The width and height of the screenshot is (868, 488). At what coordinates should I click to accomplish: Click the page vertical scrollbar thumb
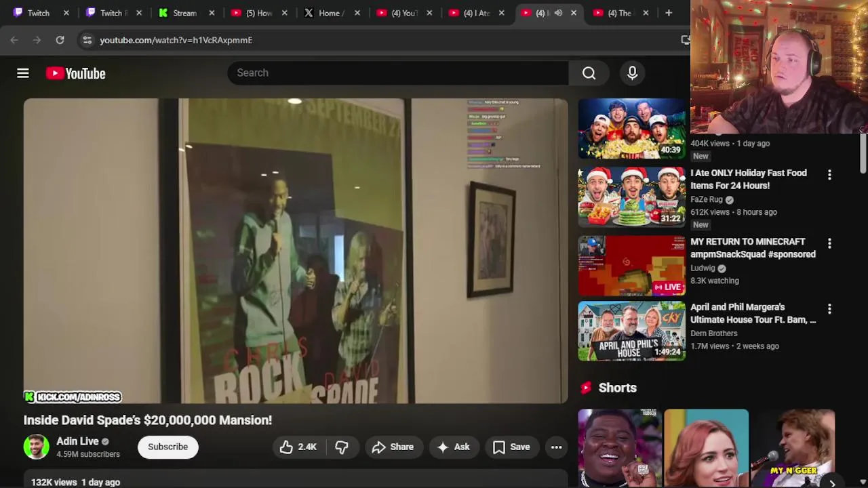click(x=863, y=152)
